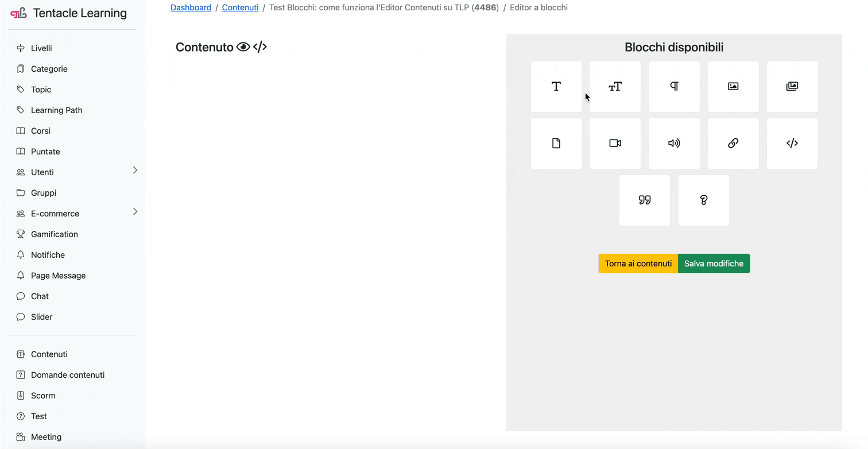
Task: Toggle the code view next to Contenuto
Action: click(x=259, y=47)
